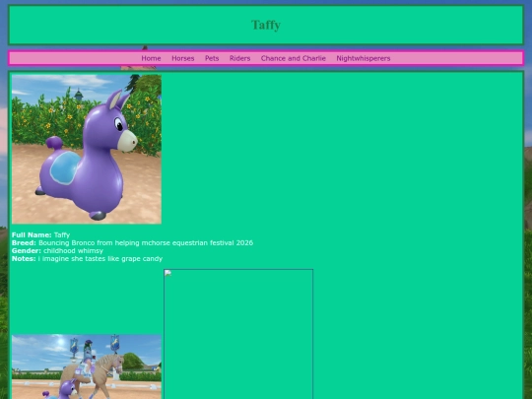Open the Pets section link
Viewport: 532px width, 399px height.
pyautogui.click(x=212, y=58)
